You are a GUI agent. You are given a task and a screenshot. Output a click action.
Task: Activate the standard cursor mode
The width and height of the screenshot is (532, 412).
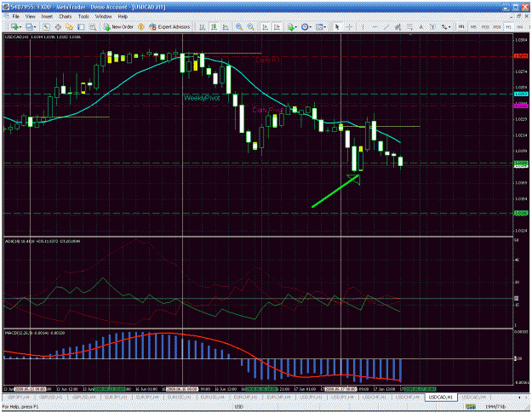click(337, 26)
